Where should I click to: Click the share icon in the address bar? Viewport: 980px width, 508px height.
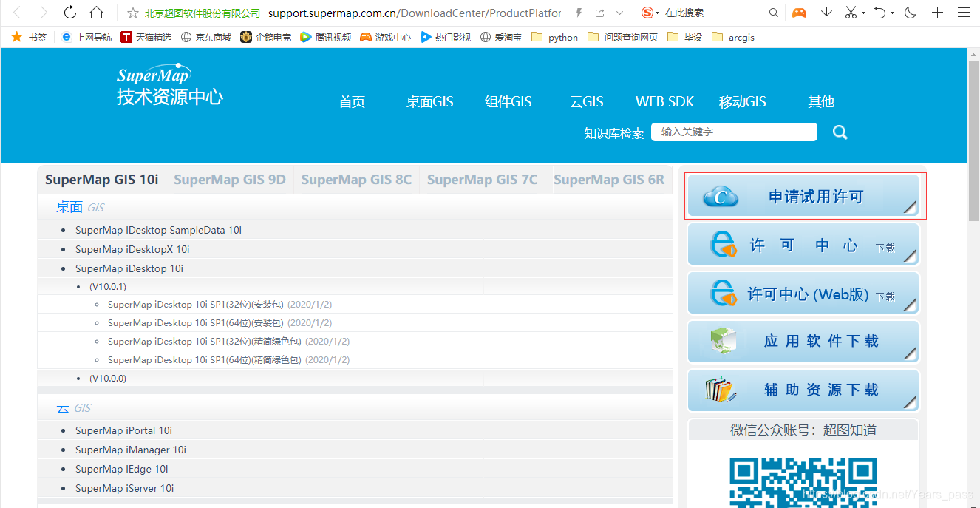point(599,13)
